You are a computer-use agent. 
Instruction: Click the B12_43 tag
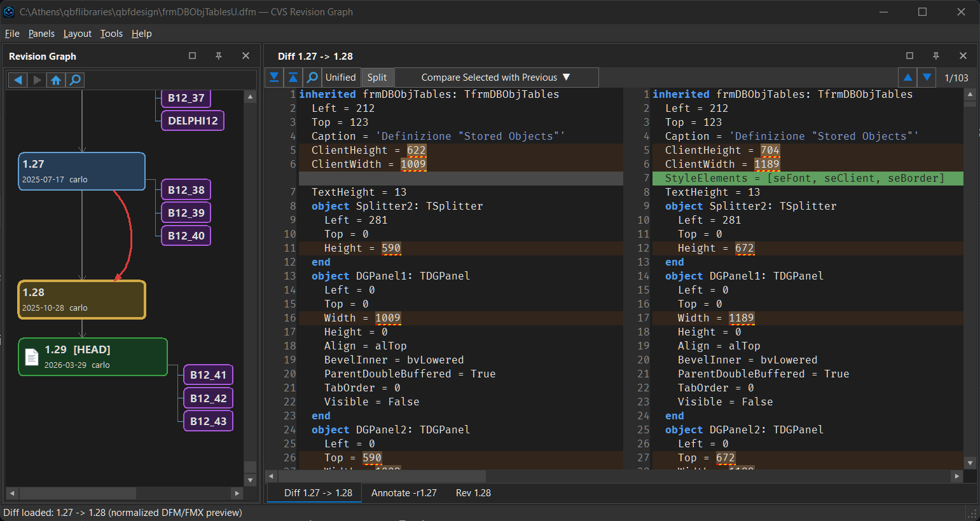click(209, 421)
